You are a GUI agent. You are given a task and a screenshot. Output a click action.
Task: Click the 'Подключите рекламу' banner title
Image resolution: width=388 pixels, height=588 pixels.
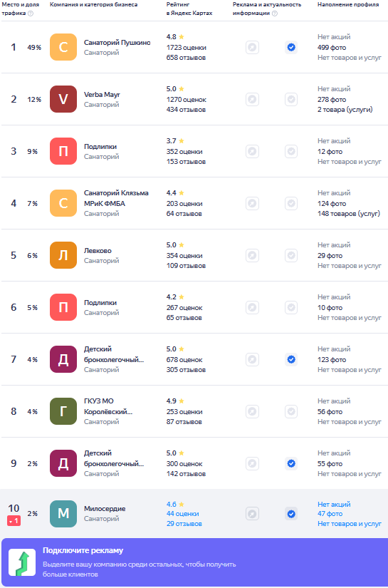click(83, 550)
